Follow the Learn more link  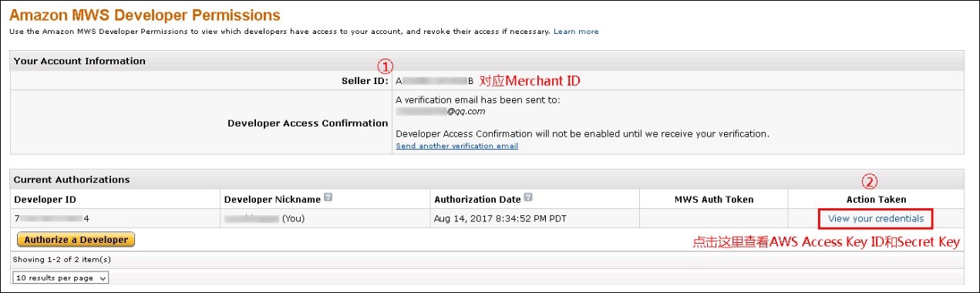(x=576, y=32)
